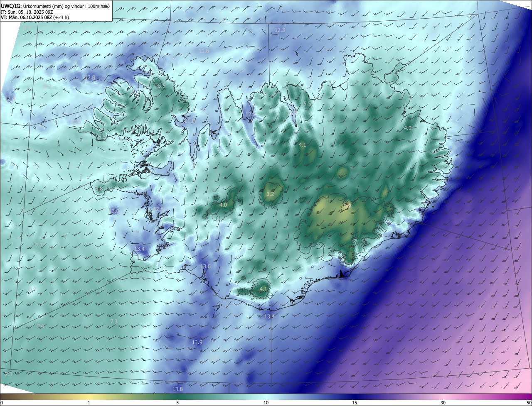Image resolution: width=532 pixels, height=406 pixels.
Task: Click the color scale tick label 15
Action: pyautogui.click(x=355, y=403)
